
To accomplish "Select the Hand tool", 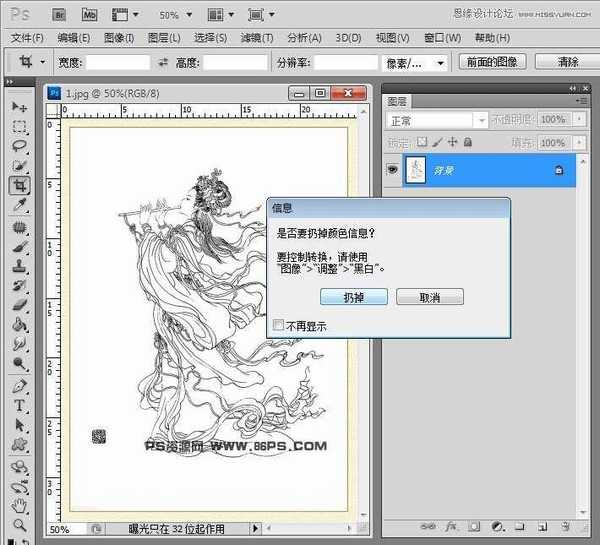I will (19, 505).
